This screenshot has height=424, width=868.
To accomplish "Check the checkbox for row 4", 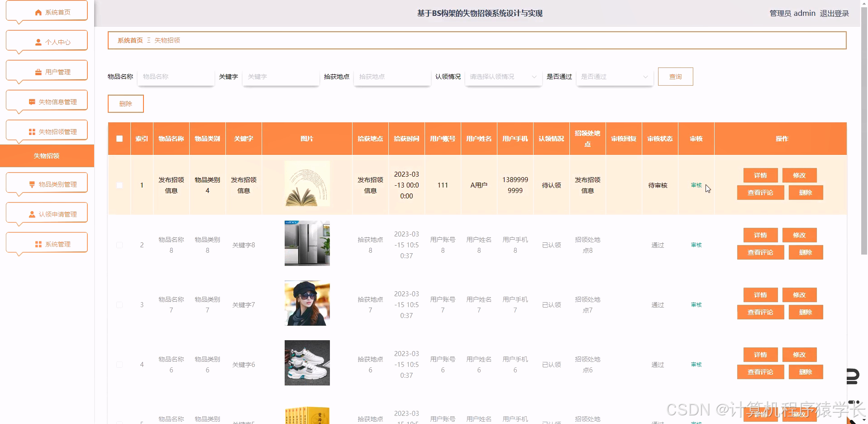I will point(119,365).
